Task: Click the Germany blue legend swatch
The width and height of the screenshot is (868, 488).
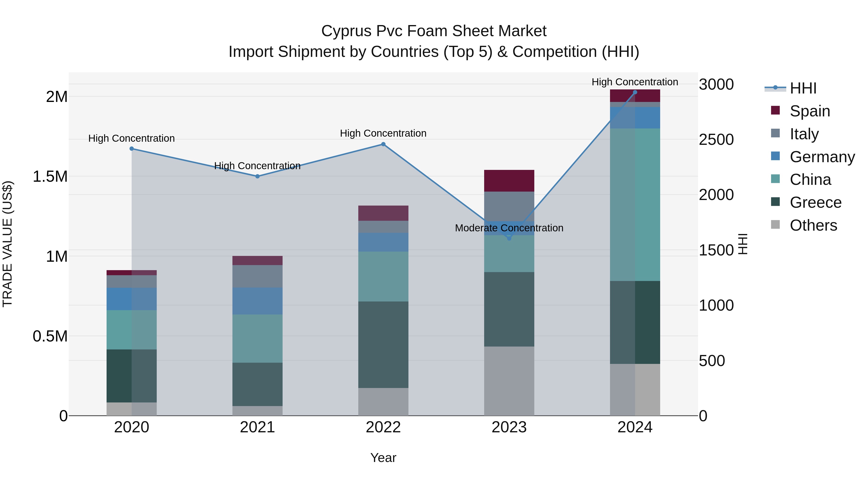Action: [775, 156]
